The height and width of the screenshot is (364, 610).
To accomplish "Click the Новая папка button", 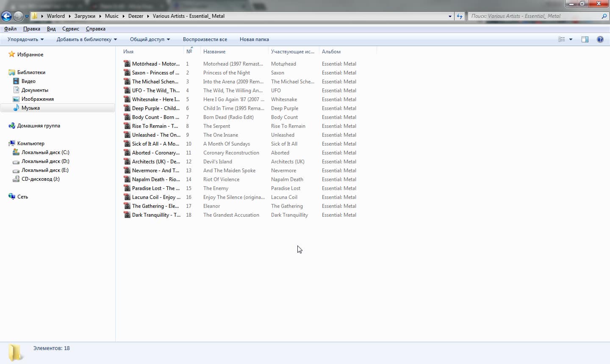I will click(x=254, y=39).
